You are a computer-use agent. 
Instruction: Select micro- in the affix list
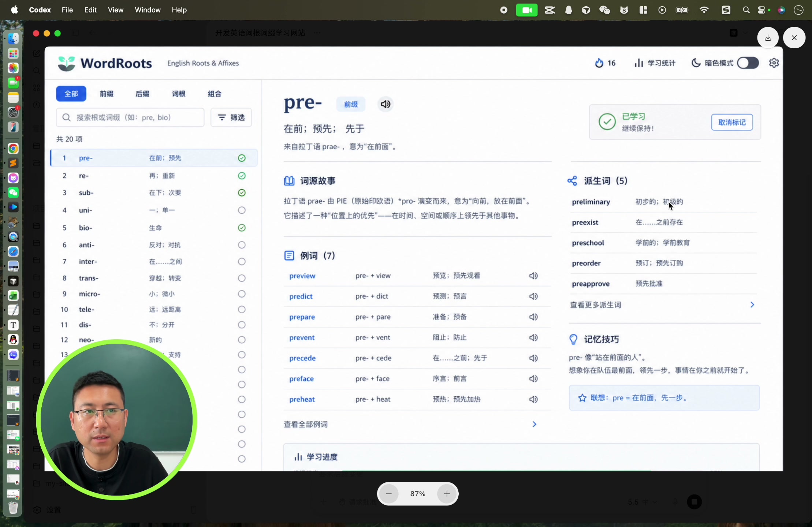tap(154, 294)
